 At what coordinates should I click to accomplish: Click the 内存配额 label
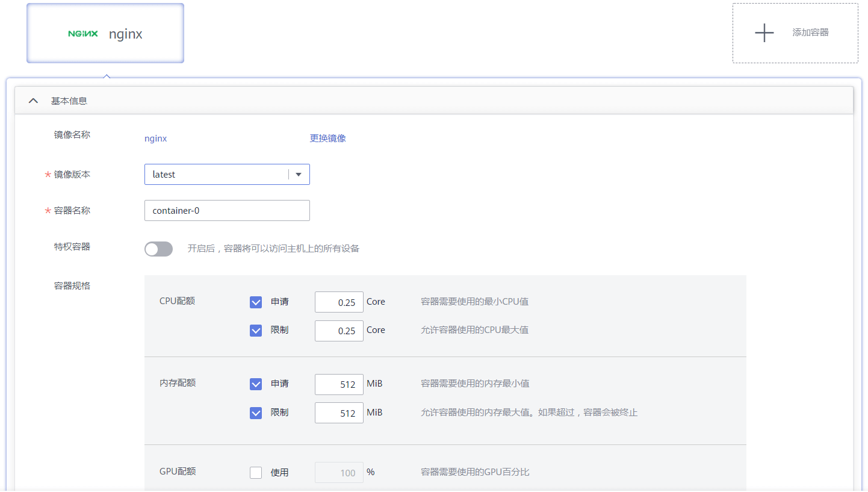pyautogui.click(x=178, y=382)
